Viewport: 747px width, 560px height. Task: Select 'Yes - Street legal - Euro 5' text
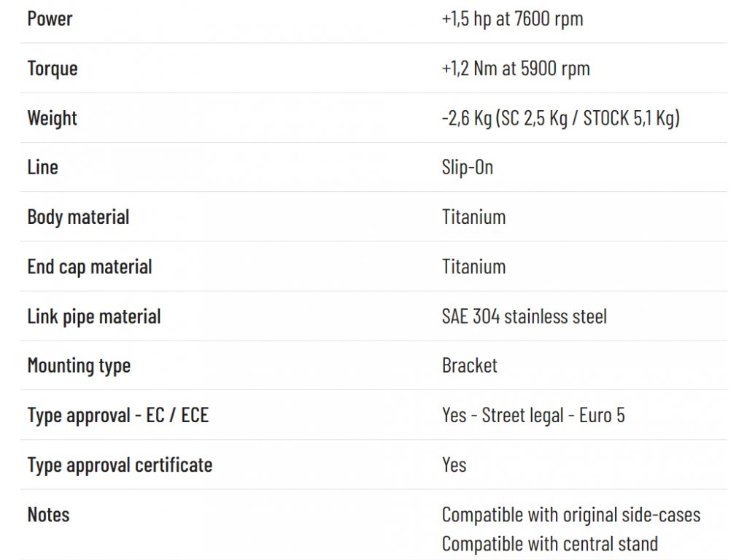pos(533,415)
